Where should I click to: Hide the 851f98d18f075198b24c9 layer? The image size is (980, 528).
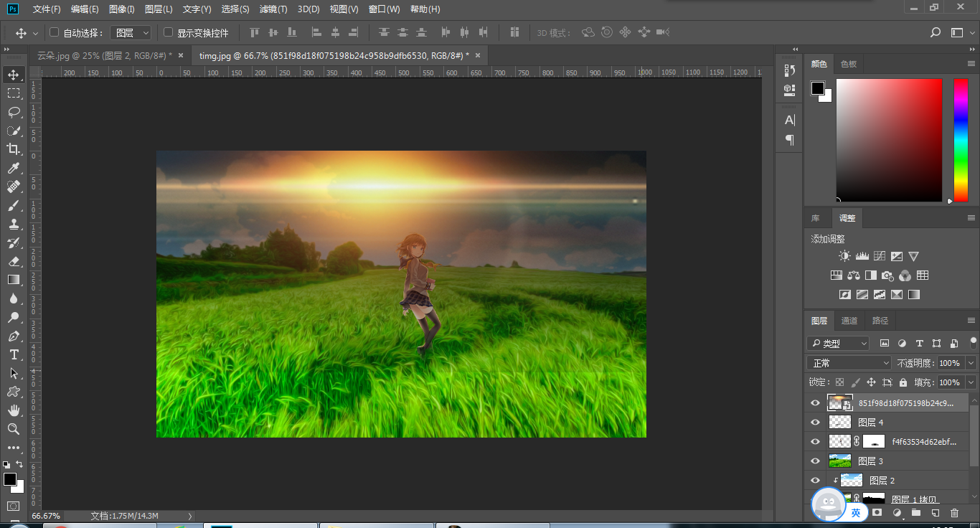coord(815,403)
